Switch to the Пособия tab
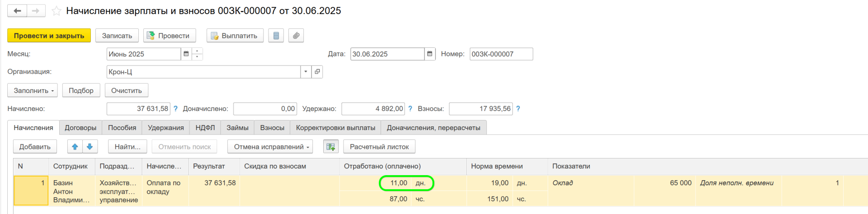This screenshot has height=214, width=868. [122, 128]
